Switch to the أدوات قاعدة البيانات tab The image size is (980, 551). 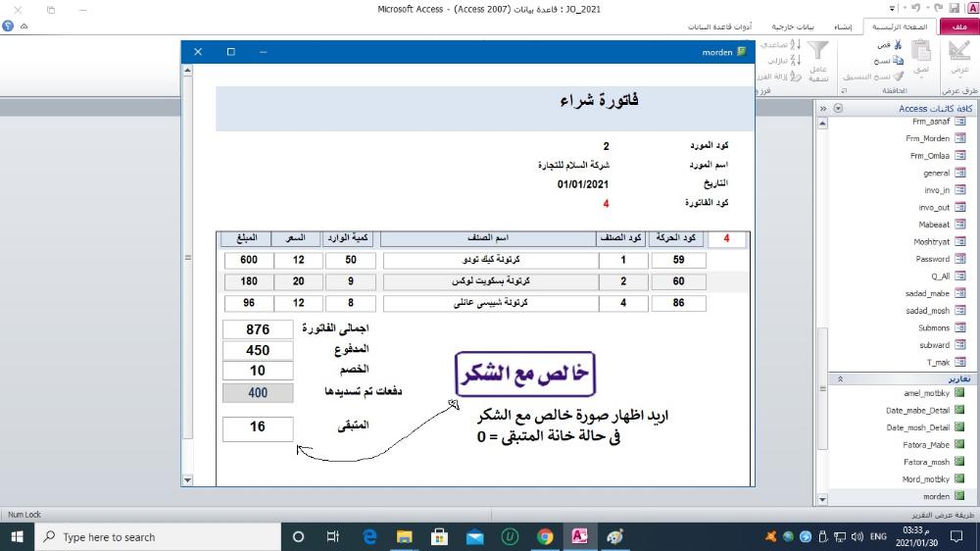[719, 26]
